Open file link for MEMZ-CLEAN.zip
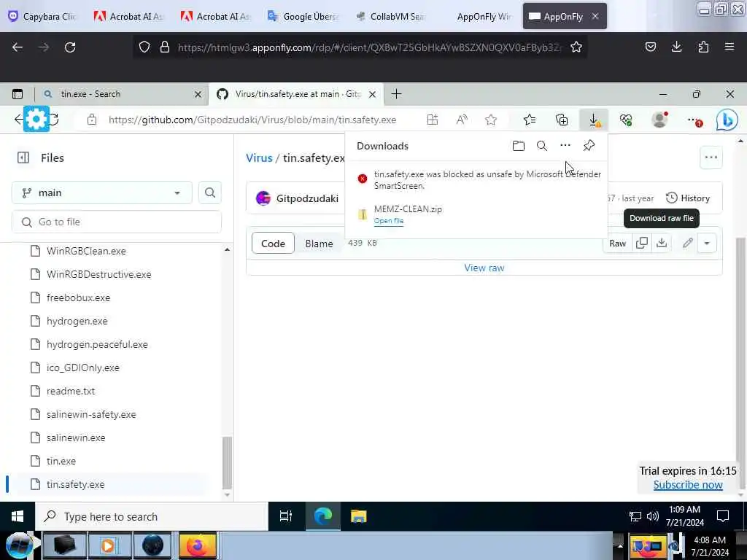 pyautogui.click(x=388, y=220)
